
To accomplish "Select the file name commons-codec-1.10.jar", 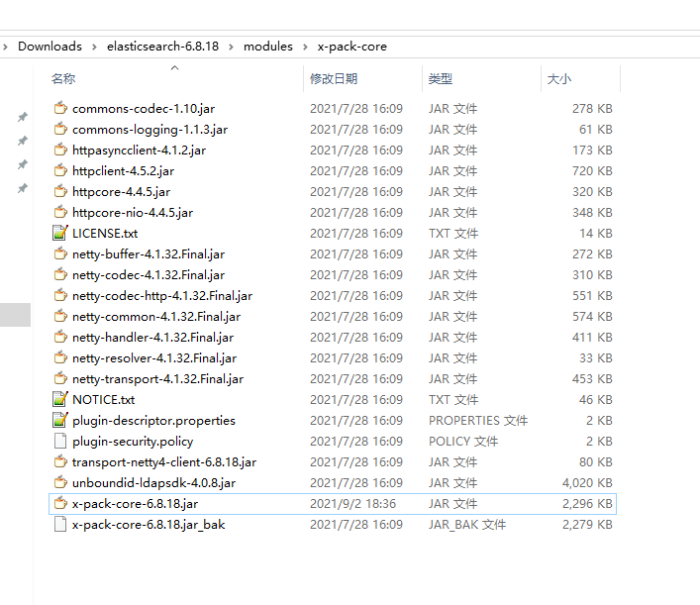I will (x=144, y=109).
